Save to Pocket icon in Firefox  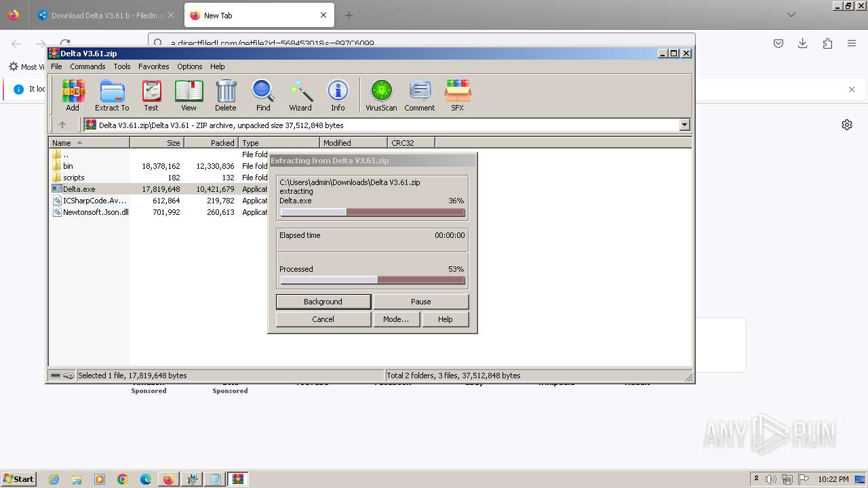click(778, 43)
